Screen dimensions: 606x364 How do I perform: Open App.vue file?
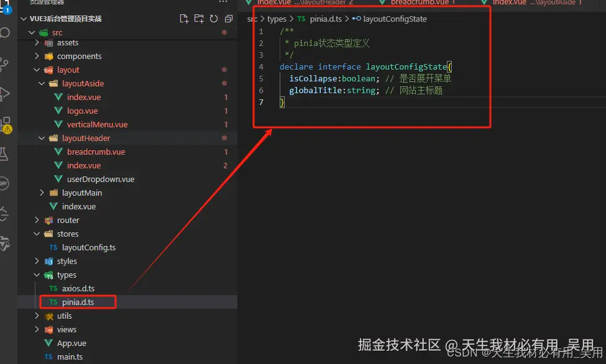[71, 343]
